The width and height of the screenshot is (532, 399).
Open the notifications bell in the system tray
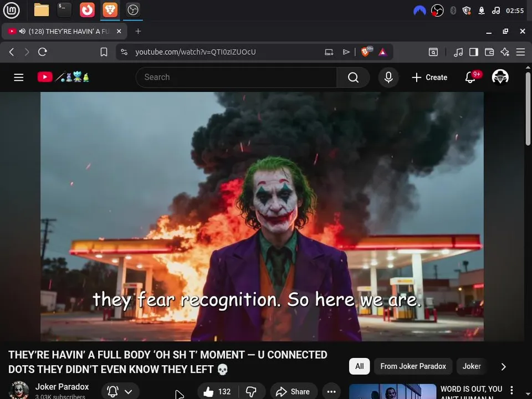point(481,11)
